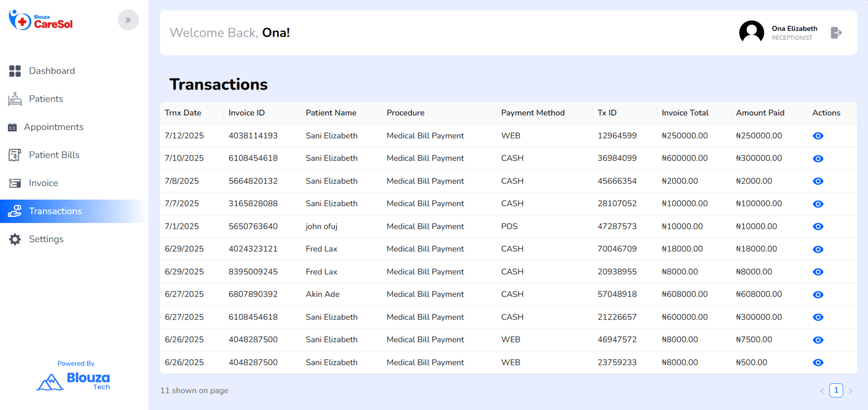Image resolution: width=868 pixels, height=410 pixels.
Task: Open the Patients menu item
Action: click(46, 99)
